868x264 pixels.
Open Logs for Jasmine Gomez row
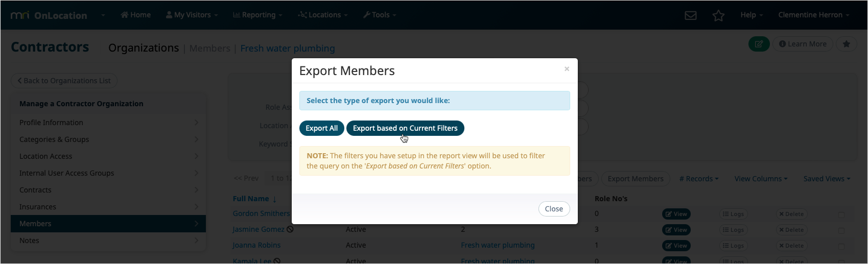click(x=733, y=230)
